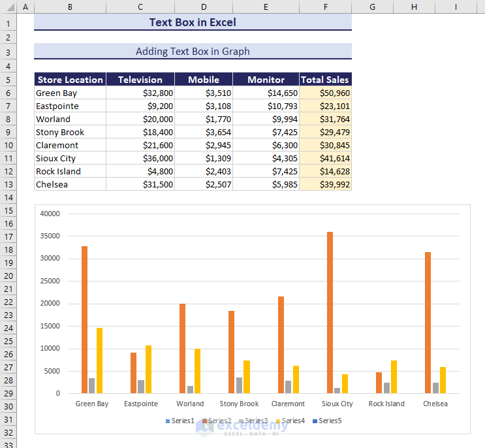This screenshot has width=485, height=448.
Task: Click Total Sales value $41,614
Action: pos(325,158)
